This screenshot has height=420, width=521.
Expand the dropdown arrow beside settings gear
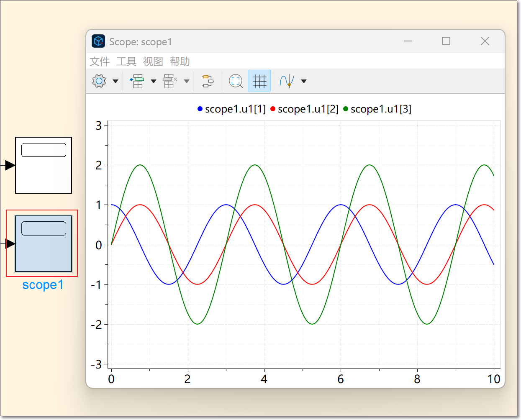coord(115,81)
